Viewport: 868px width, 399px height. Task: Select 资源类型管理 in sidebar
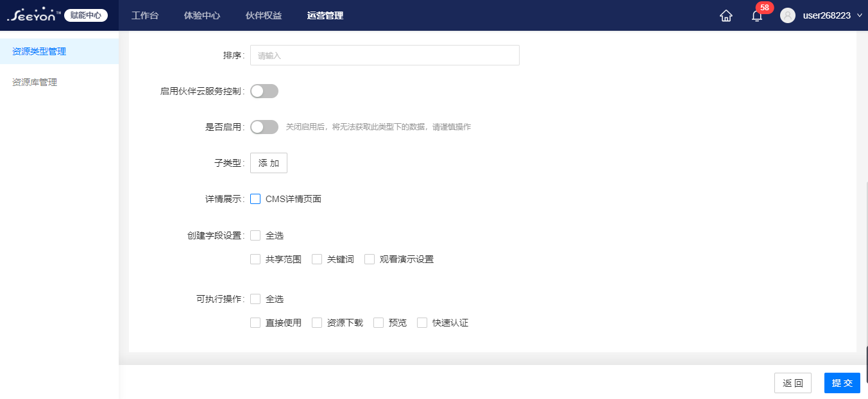(x=59, y=51)
